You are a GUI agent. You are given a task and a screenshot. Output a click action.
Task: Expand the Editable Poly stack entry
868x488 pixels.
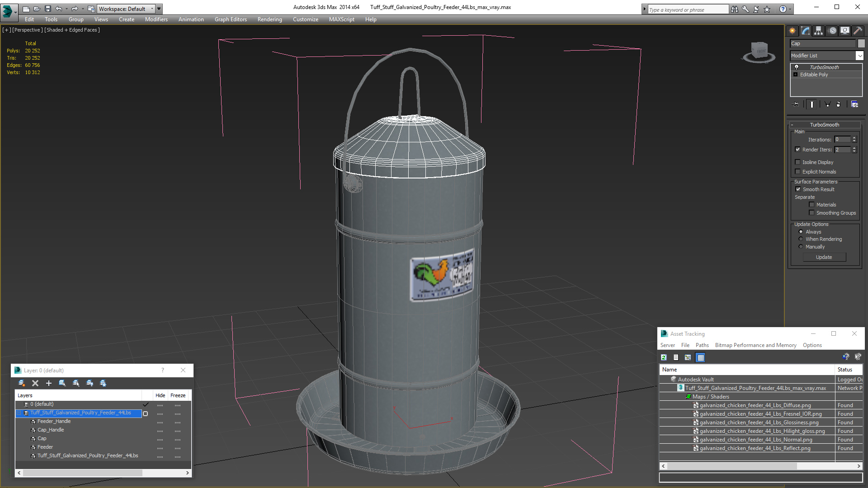coord(796,75)
